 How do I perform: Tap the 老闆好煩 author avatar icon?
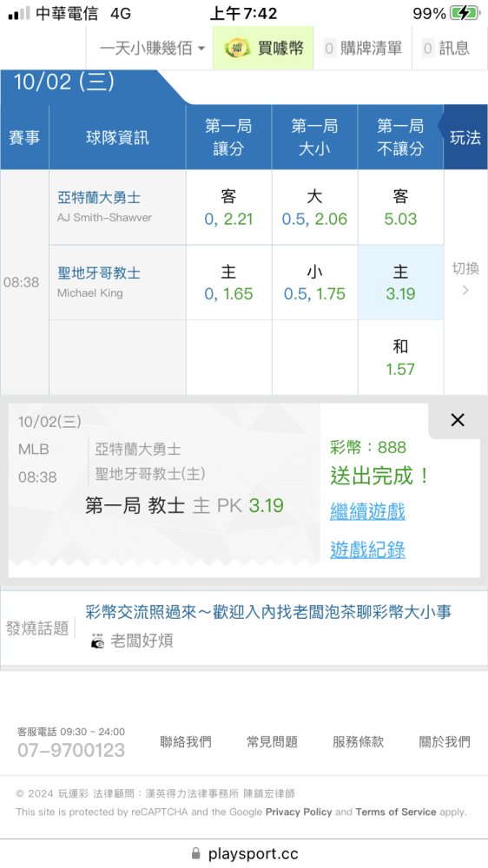pyautogui.click(x=97, y=641)
